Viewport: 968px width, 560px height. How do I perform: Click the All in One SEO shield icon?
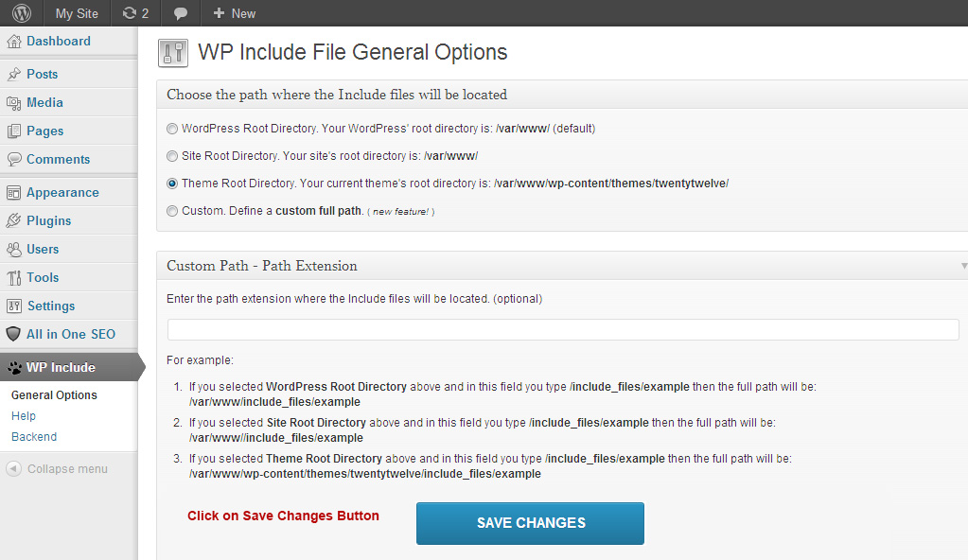point(13,335)
